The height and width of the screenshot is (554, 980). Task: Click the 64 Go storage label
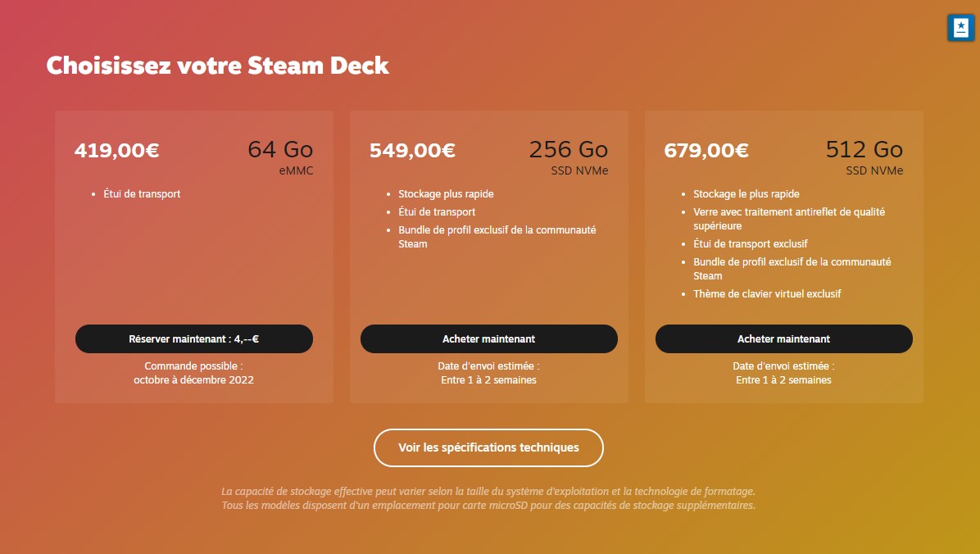pos(279,149)
